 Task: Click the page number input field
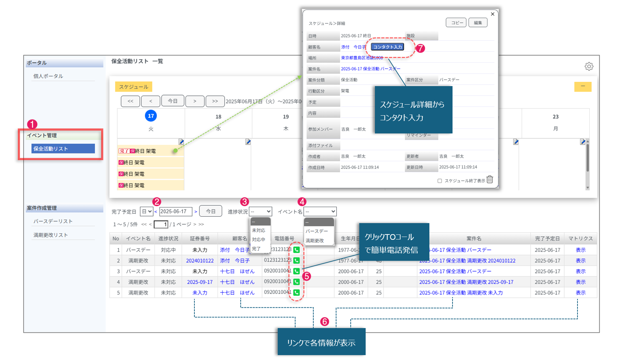tap(161, 225)
